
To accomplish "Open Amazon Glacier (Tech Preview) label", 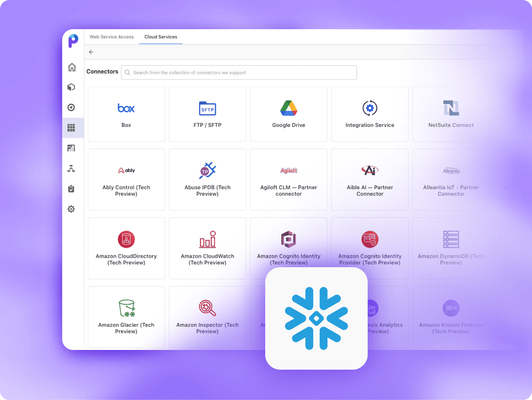I will (x=126, y=328).
